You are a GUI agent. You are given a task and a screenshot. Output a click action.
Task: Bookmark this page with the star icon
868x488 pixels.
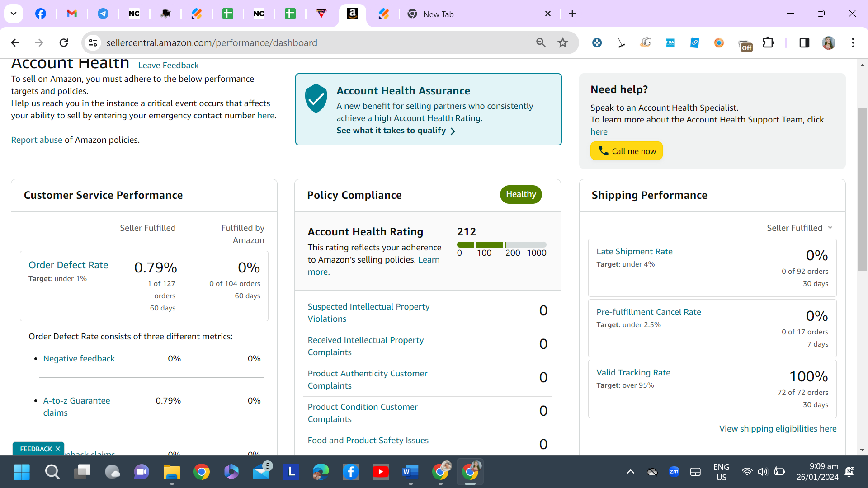coord(563,43)
